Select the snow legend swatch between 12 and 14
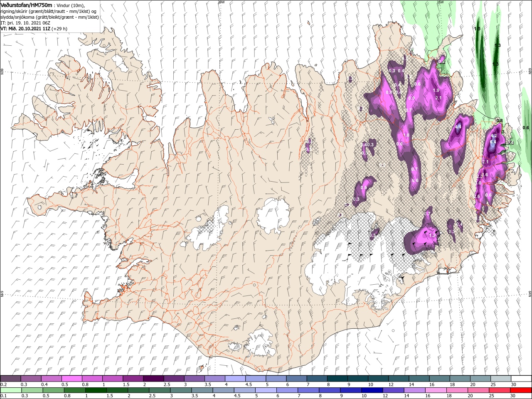 [x=399, y=379]
